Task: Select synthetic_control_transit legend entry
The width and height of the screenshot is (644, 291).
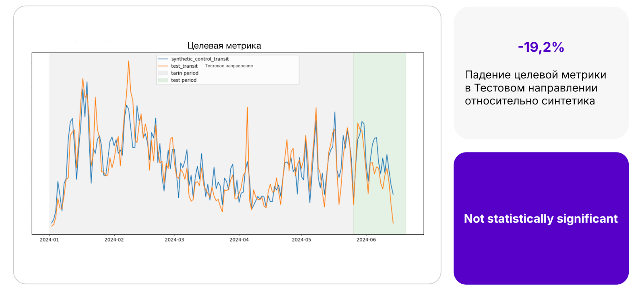Action: click(200, 59)
